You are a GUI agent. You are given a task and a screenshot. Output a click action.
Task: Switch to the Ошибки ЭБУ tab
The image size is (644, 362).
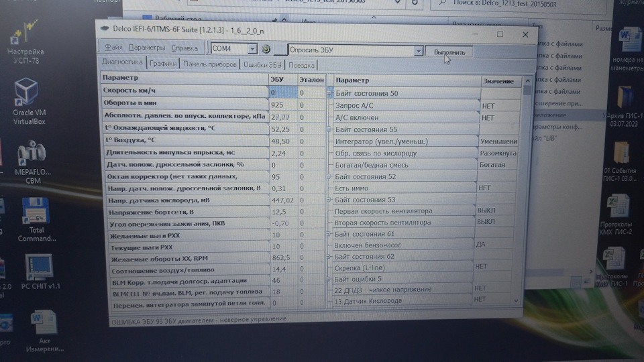click(x=262, y=65)
